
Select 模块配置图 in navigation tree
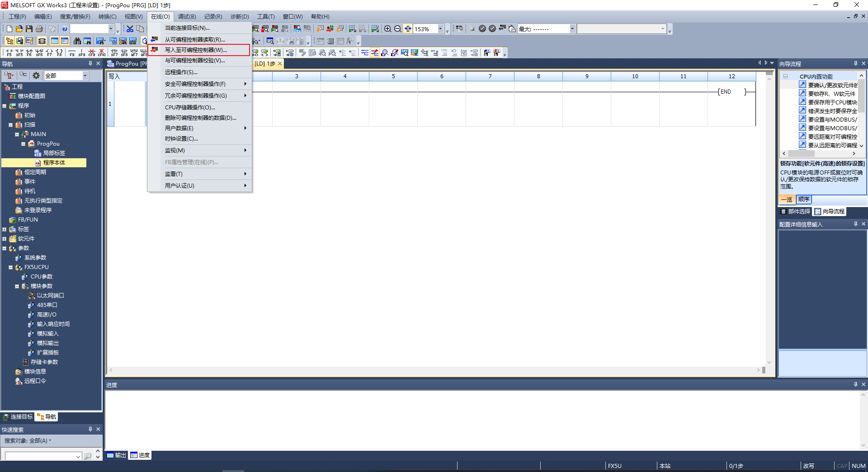(31, 96)
